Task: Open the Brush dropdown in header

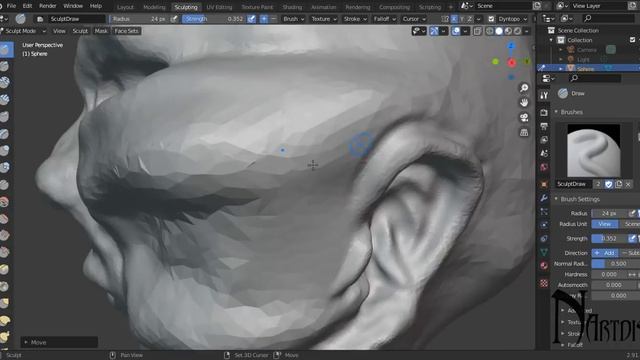Action: click(293, 19)
